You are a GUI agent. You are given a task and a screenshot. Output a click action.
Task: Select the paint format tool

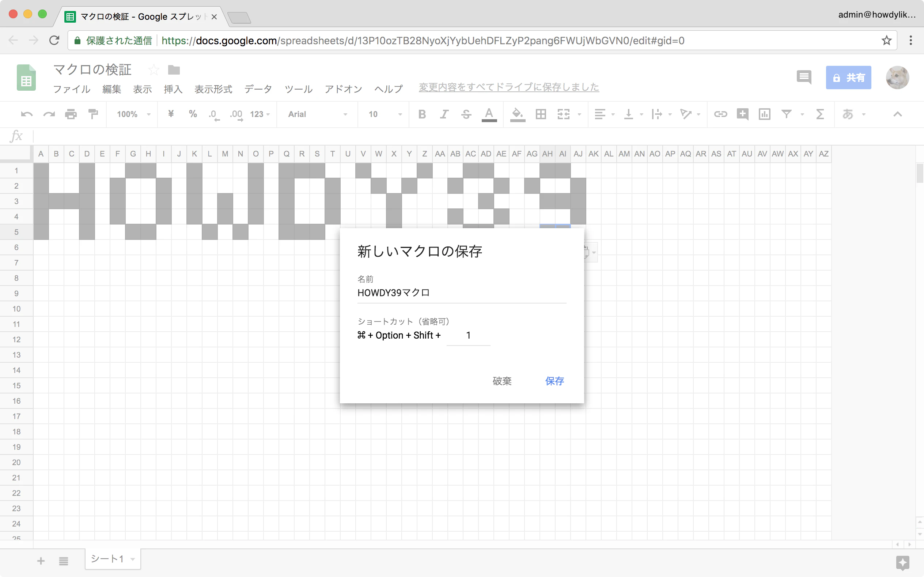click(x=93, y=114)
